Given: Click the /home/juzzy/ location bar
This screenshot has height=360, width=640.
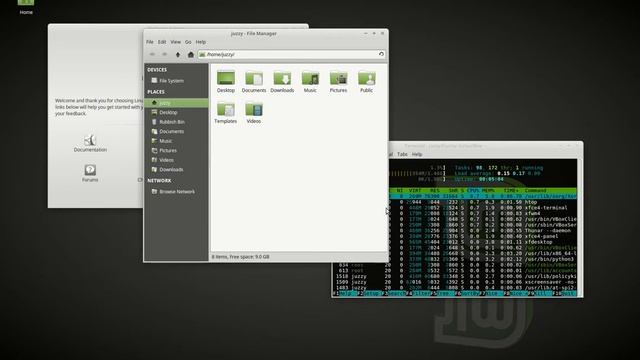Looking at the screenshot, I should [291, 54].
